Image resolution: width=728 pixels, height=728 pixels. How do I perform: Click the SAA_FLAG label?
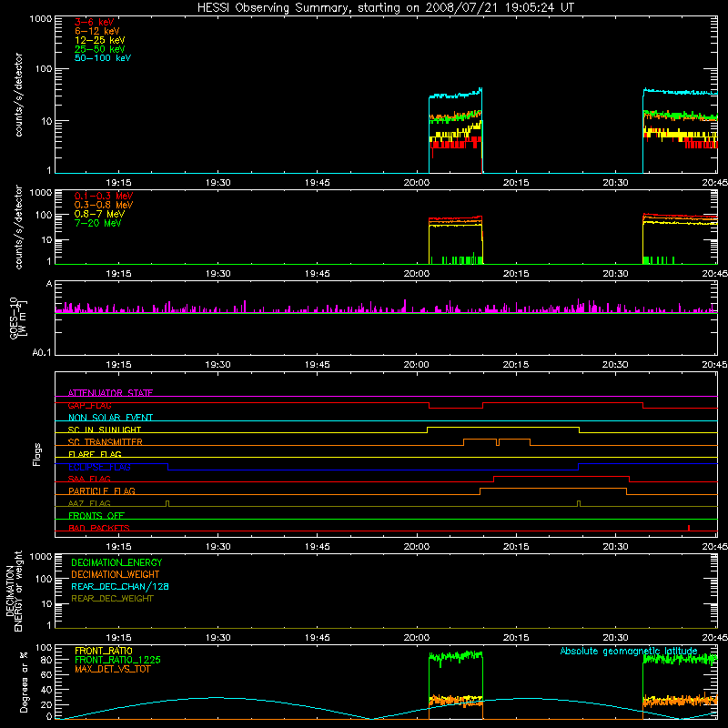coord(89,479)
